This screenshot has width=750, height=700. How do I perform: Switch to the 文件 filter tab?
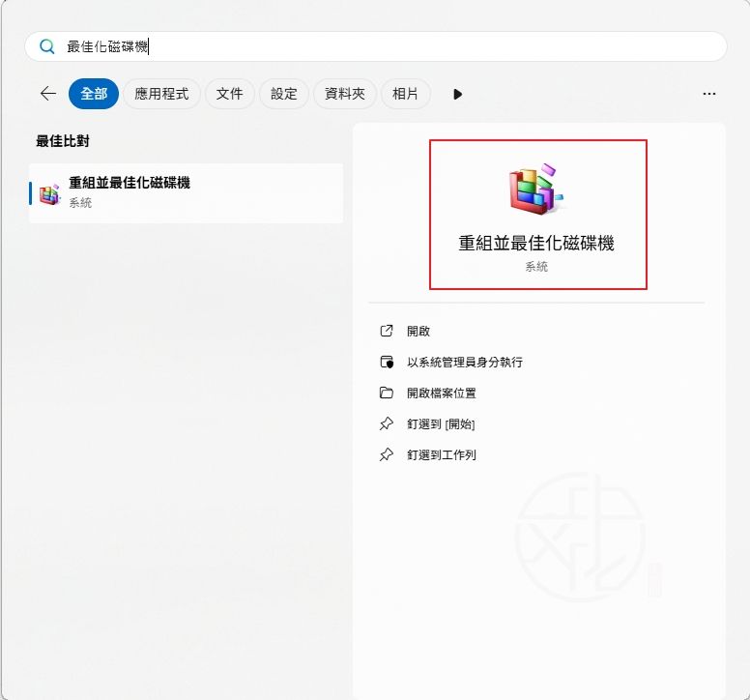coord(230,94)
